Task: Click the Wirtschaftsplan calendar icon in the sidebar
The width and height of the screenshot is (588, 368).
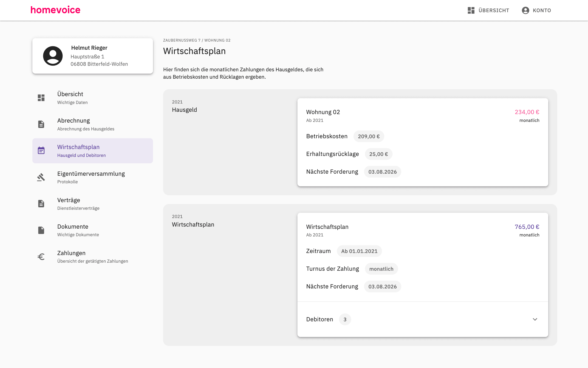Action: [x=41, y=150]
